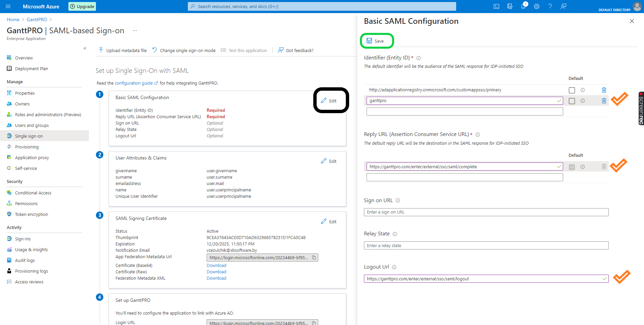Show info for the adapplicationregistry identifier default
Screen dimensions: 644x325
pyautogui.click(x=583, y=90)
